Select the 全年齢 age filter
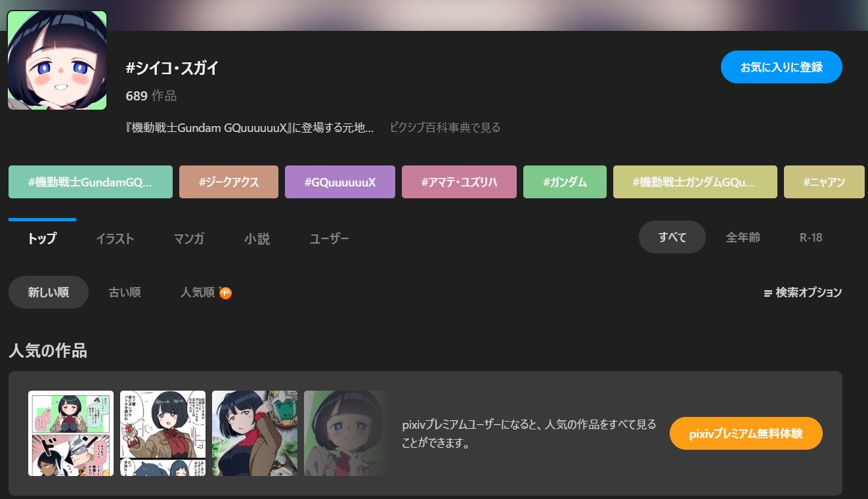 [x=743, y=237]
